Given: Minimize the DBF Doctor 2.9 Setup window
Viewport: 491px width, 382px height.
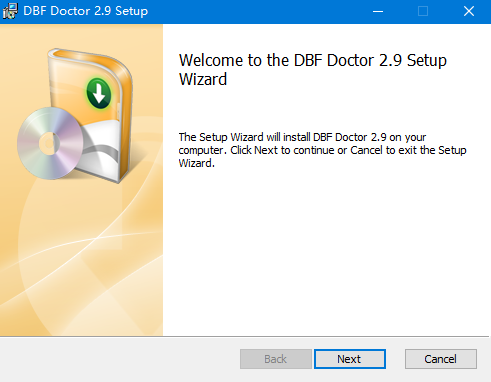Looking at the screenshot, I should click(378, 11).
